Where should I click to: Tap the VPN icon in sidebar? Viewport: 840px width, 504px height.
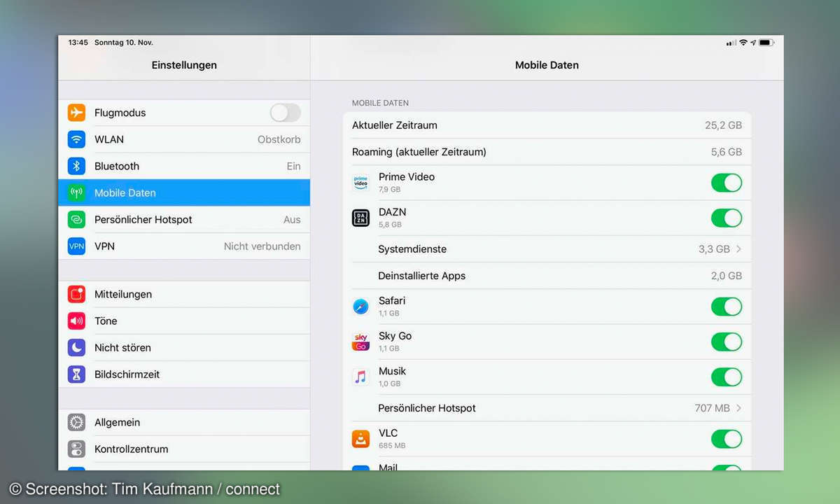pyautogui.click(x=76, y=246)
